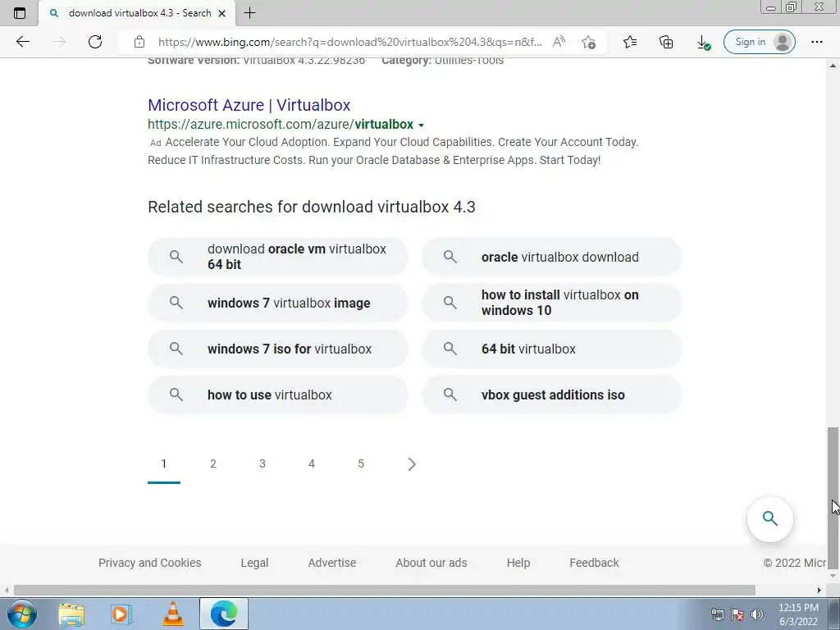Image resolution: width=840 pixels, height=630 pixels.
Task: Go to results page 2
Action: point(213,464)
